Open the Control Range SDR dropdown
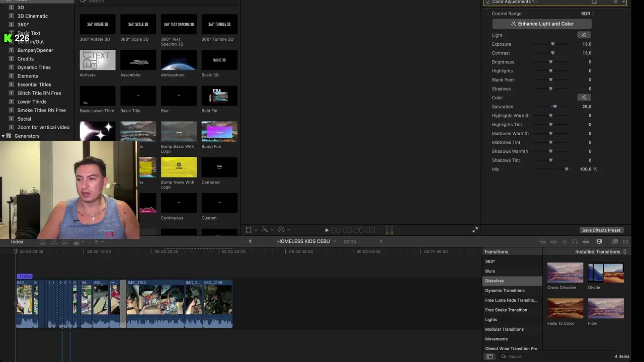Viewport: 644px width, 362px height. click(x=587, y=14)
